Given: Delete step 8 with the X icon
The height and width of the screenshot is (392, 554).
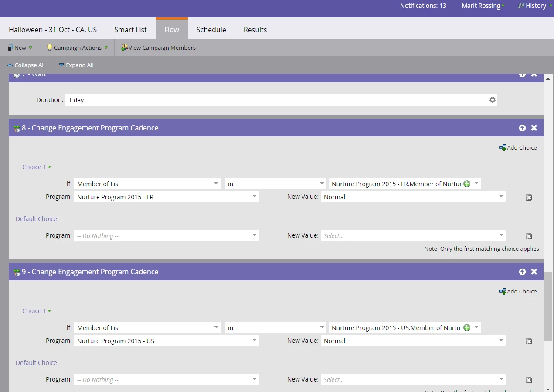Looking at the screenshot, I should pos(534,128).
